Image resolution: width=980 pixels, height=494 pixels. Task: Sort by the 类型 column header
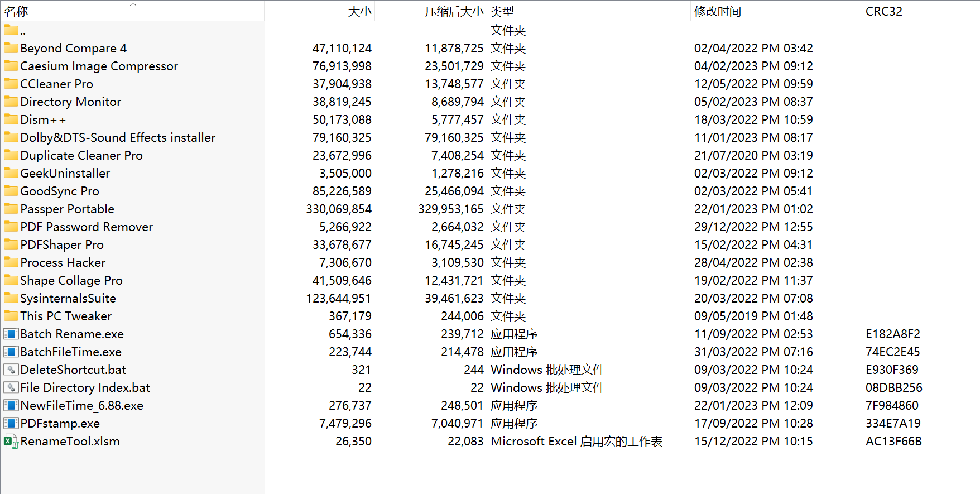pyautogui.click(x=502, y=12)
